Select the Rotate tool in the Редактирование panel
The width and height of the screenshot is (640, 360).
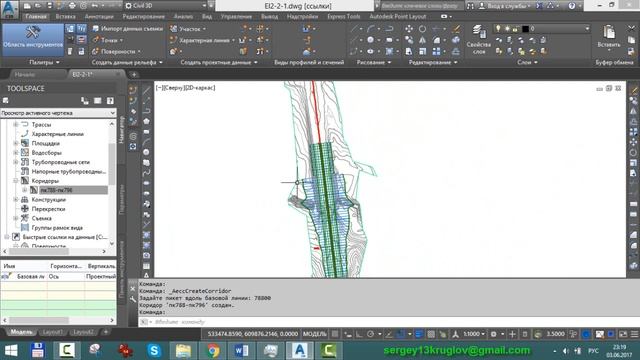click(422, 29)
